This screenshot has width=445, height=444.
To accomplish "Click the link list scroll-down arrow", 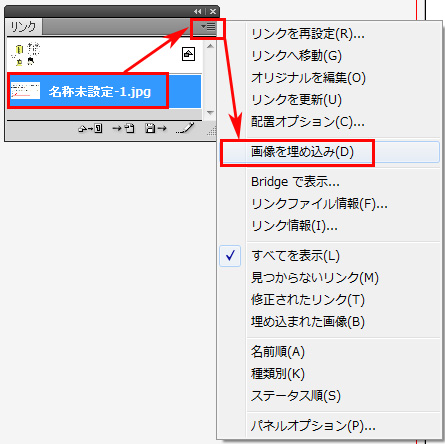I will [x=210, y=113].
